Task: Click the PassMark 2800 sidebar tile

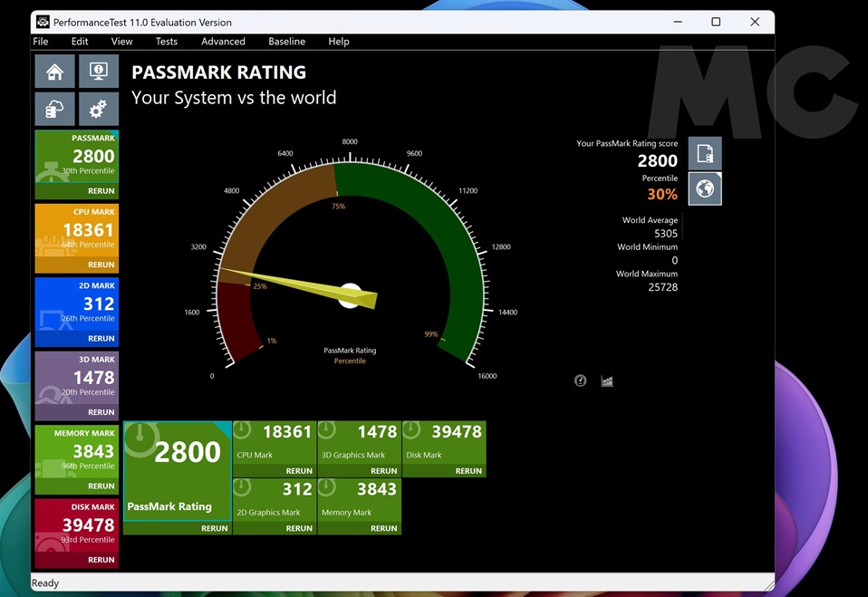Action: (77, 157)
